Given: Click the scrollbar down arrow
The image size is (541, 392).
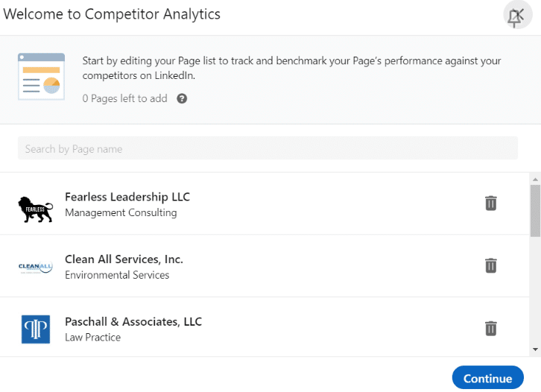Looking at the screenshot, I should coord(535,350).
